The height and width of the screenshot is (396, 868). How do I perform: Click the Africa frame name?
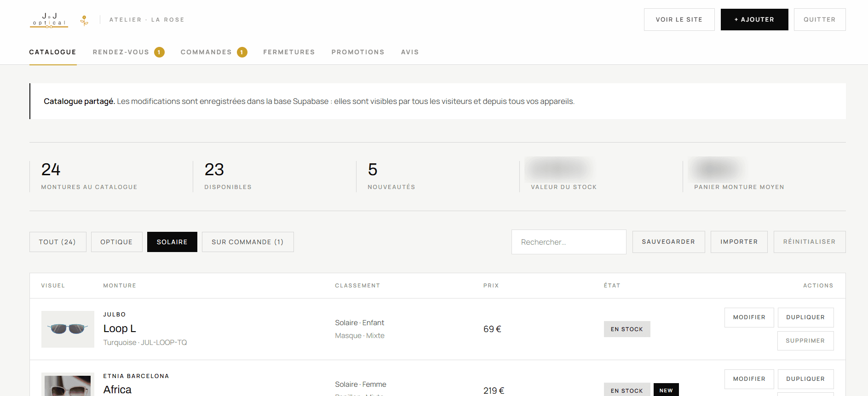coord(117,390)
